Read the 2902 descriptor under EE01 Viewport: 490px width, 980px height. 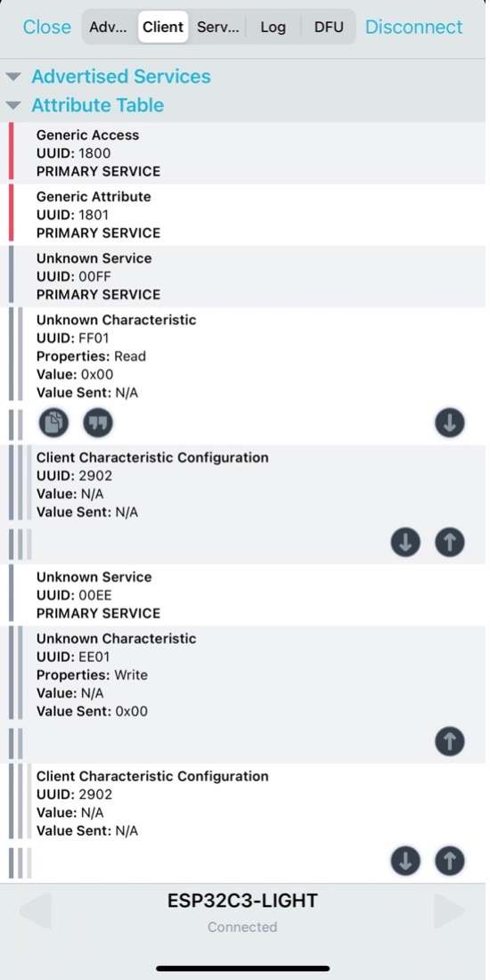(x=405, y=861)
